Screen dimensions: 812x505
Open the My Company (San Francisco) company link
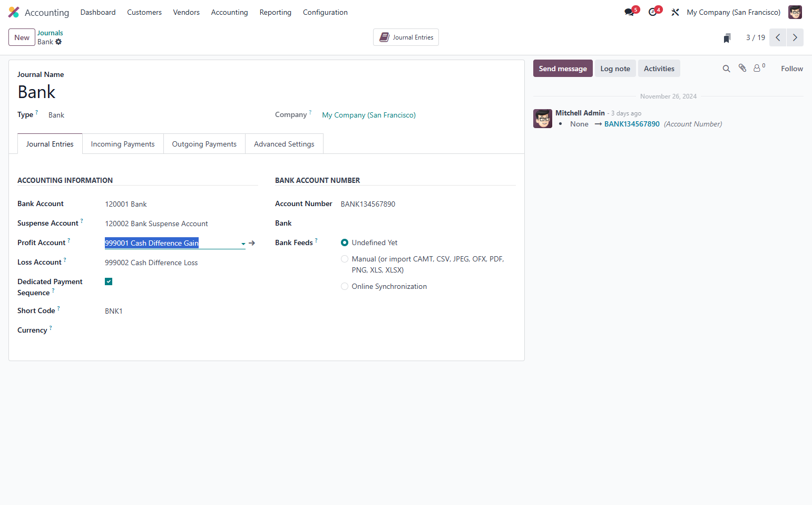369,115
